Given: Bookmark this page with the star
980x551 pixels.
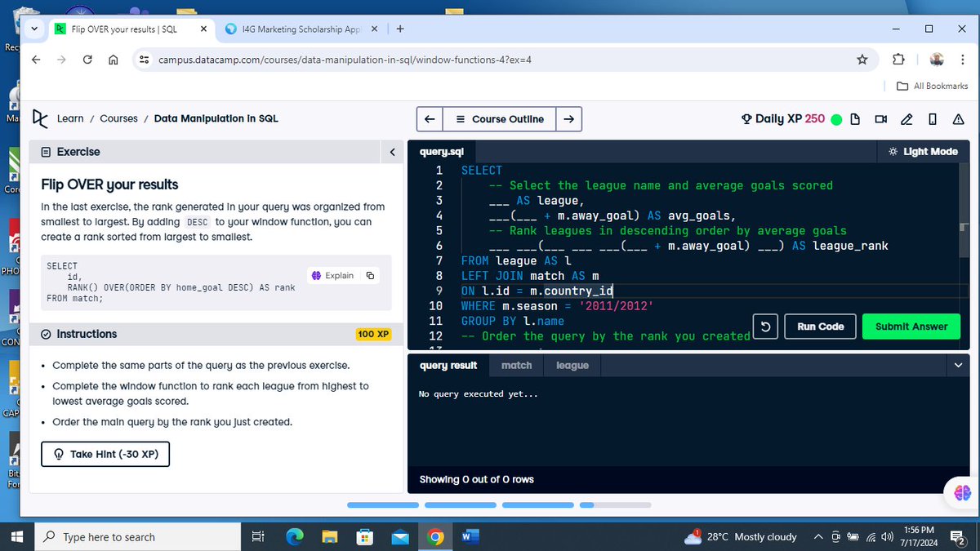Looking at the screenshot, I should click(x=862, y=60).
